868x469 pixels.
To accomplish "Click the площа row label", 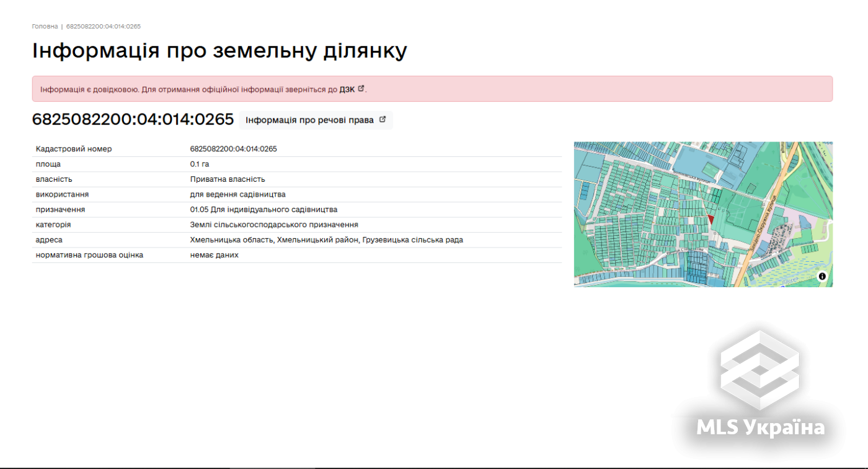I will [x=48, y=164].
